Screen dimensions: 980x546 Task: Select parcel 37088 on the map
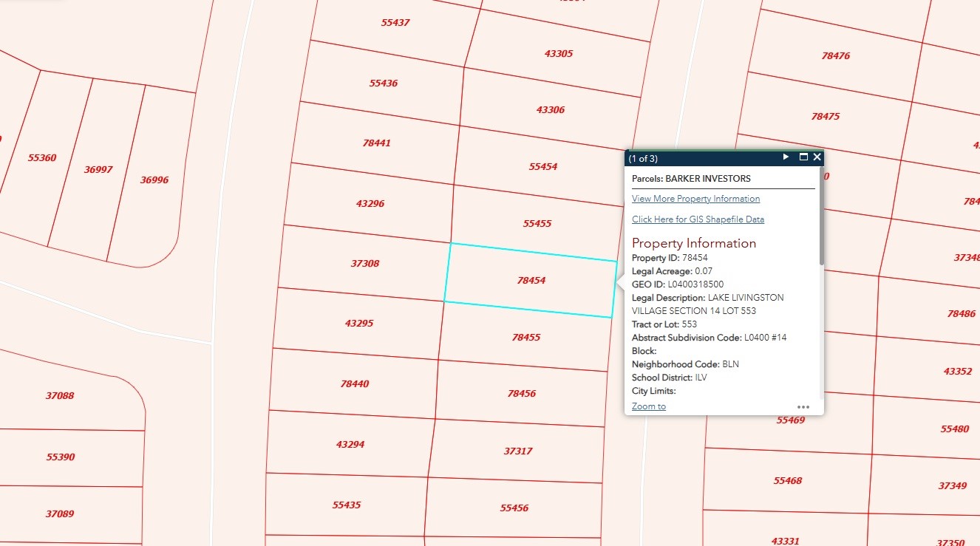[x=60, y=395]
